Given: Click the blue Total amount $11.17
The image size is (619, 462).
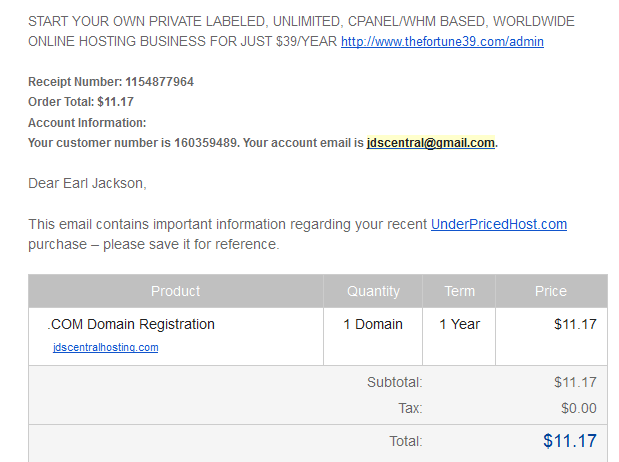Looking at the screenshot, I should pos(570,441).
